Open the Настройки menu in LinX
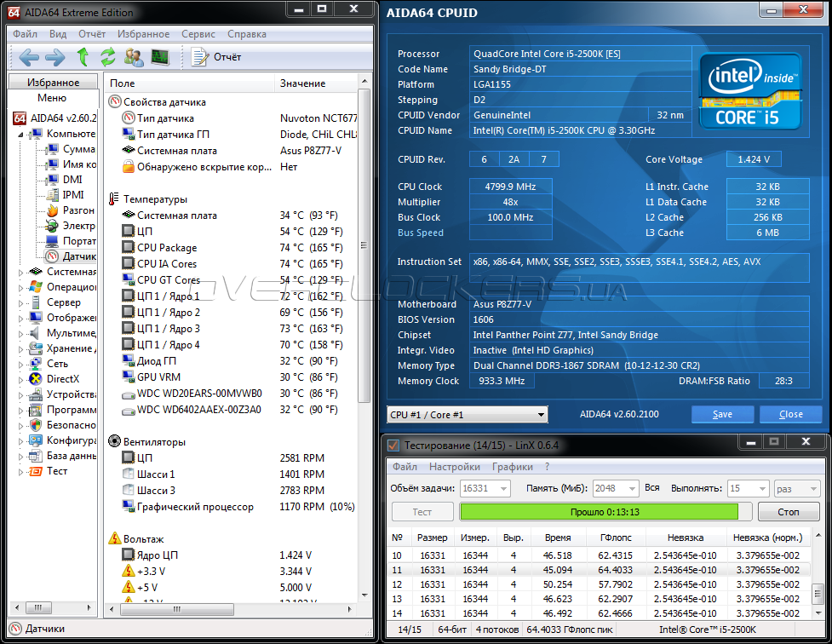 [x=454, y=467]
